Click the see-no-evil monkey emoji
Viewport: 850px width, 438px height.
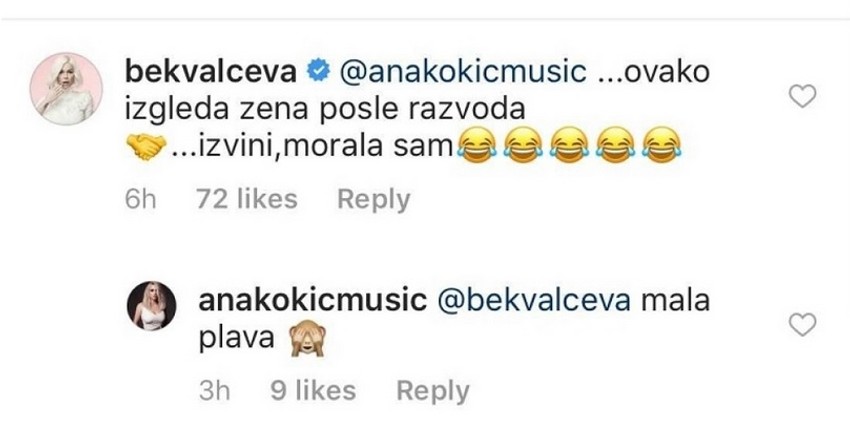[307, 339]
